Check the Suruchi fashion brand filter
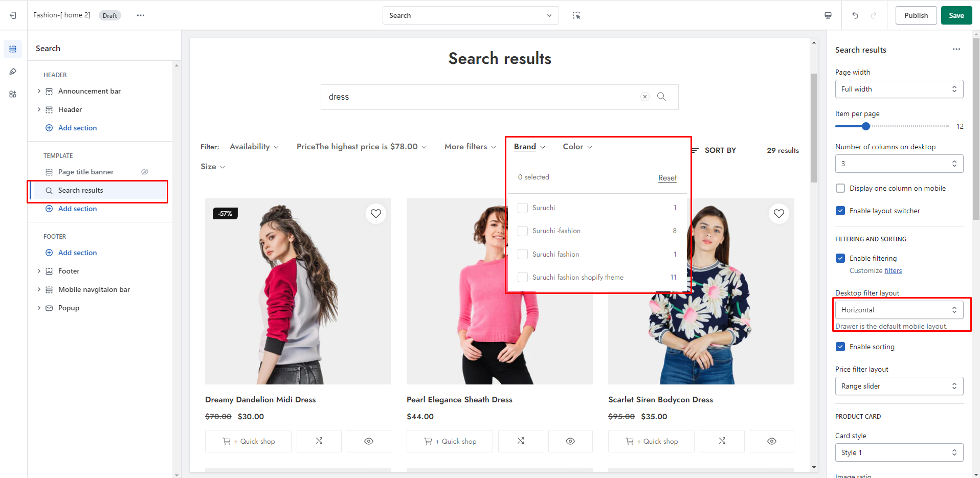Image resolution: width=980 pixels, height=478 pixels. tap(523, 254)
